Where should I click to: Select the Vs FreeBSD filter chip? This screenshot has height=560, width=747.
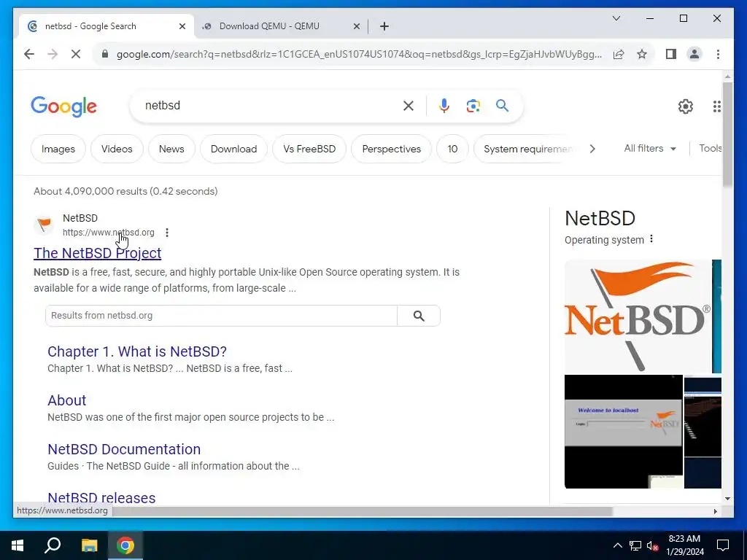pyautogui.click(x=309, y=149)
